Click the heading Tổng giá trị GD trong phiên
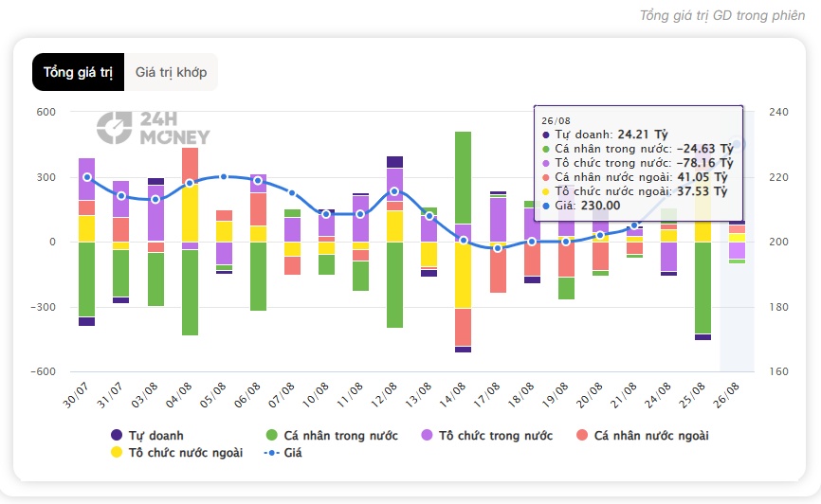 point(722,16)
